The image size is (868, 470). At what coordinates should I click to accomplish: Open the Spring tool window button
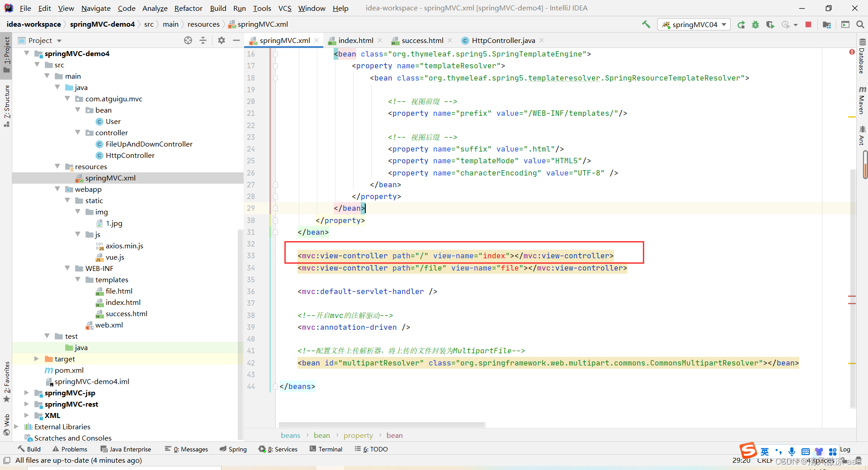coord(233,449)
